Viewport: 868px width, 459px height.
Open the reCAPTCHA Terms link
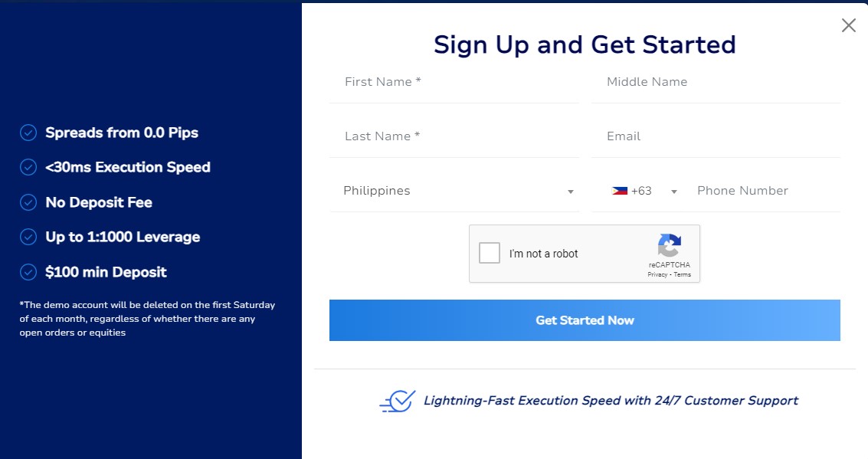[682, 274]
